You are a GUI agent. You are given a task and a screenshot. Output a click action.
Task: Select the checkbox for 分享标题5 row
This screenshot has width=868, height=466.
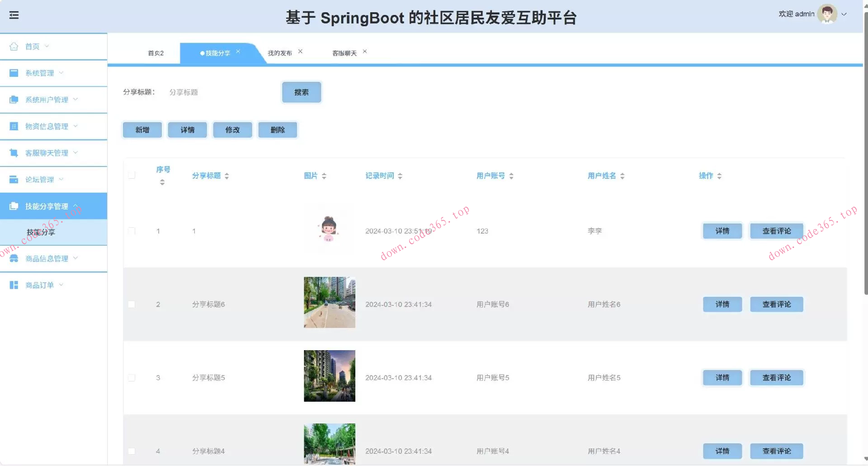click(132, 378)
